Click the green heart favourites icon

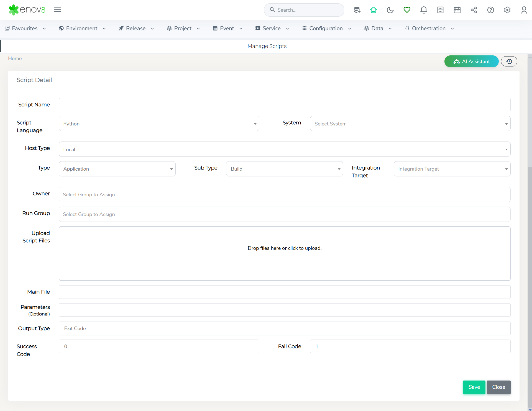pos(407,10)
